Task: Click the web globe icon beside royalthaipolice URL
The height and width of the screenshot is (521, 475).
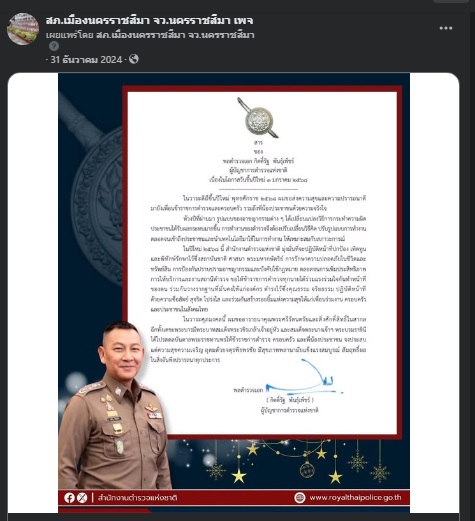Action: [300, 498]
